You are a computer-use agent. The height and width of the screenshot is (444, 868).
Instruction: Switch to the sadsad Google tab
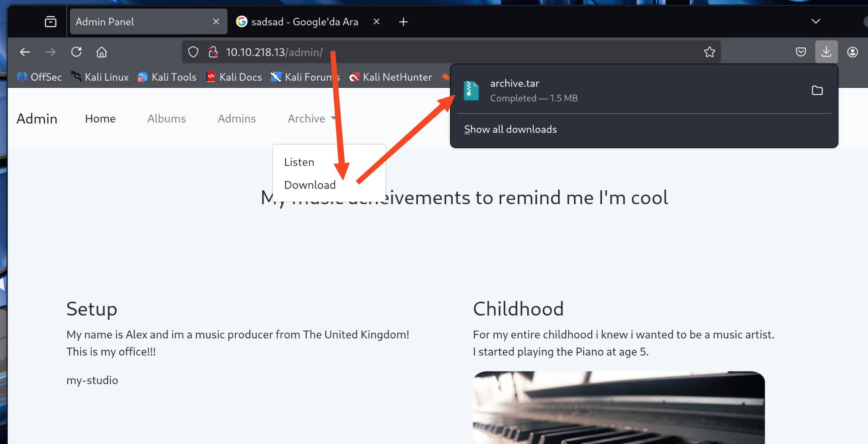(x=304, y=22)
